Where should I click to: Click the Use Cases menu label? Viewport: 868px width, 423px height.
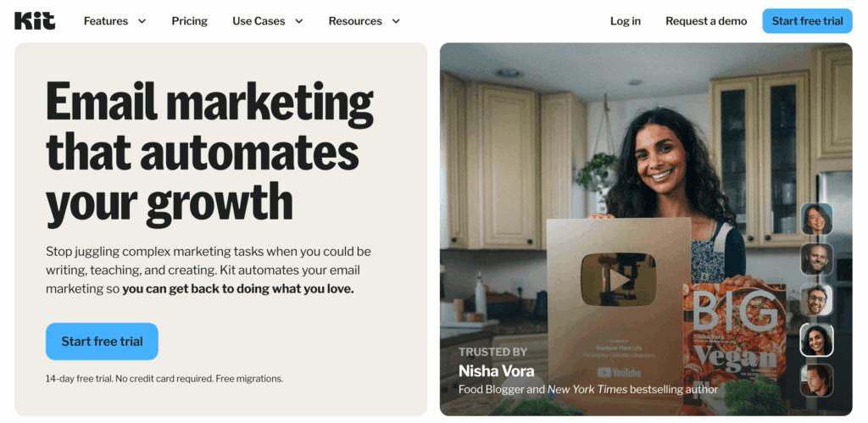pos(259,21)
